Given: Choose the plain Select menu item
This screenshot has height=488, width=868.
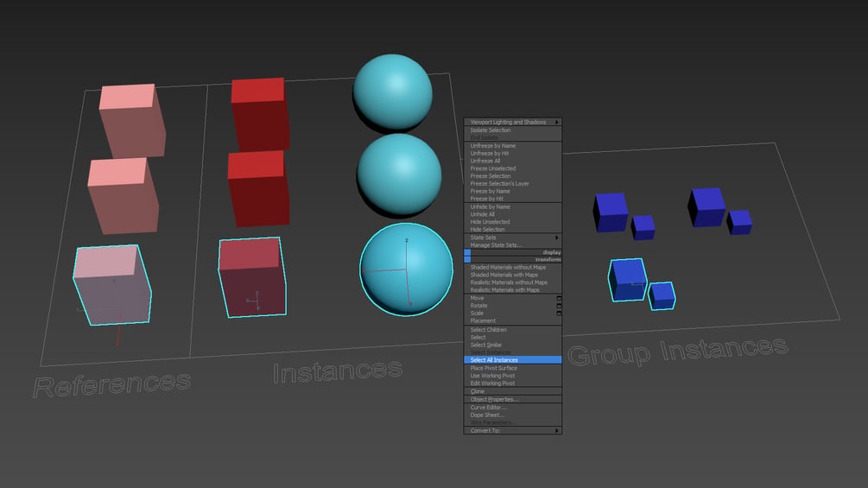Looking at the screenshot, I should pyautogui.click(x=478, y=338).
